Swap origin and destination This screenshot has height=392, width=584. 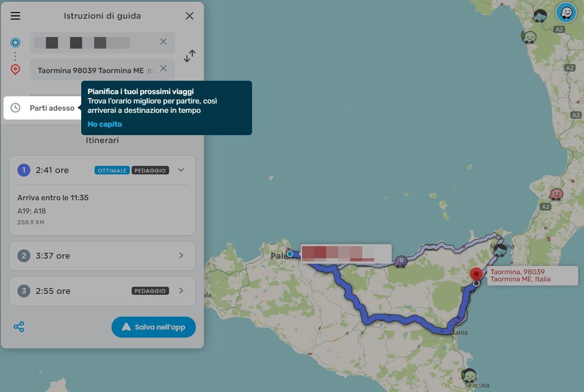(x=190, y=56)
